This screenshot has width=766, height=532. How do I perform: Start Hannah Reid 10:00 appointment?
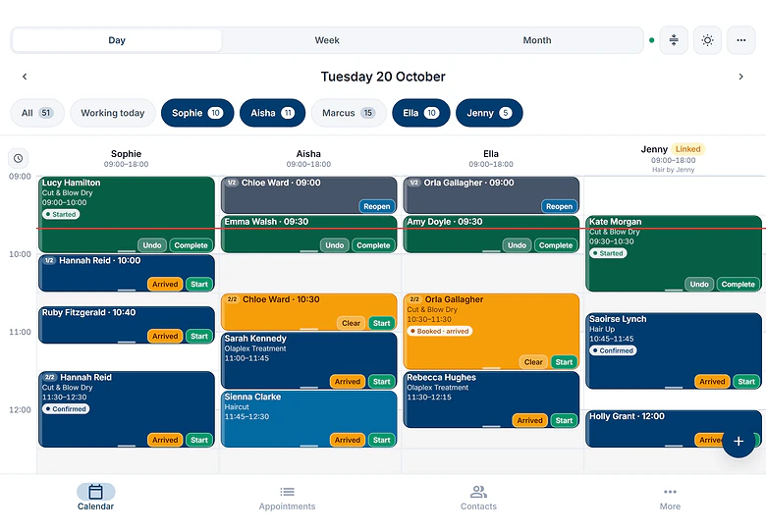tap(199, 284)
